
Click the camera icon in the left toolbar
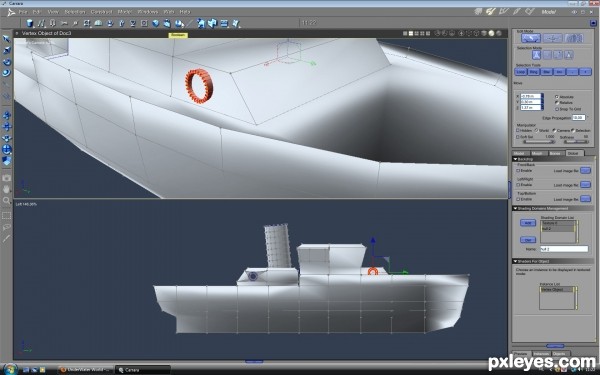7,178
